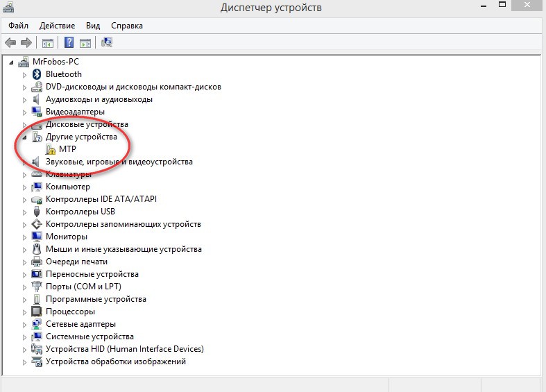This screenshot has width=546, height=392.
Task: Close the Диспетчер устройств window
Action: (527, 5)
